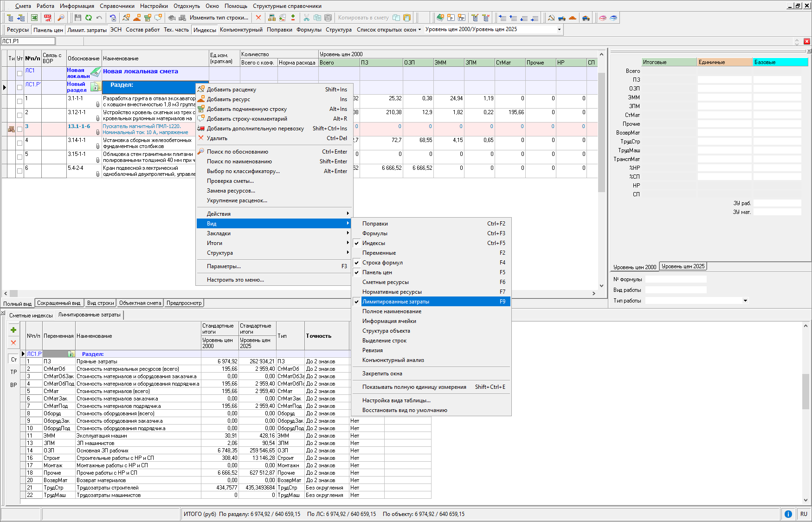This screenshot has height=522, width=812.
Task: Click the red X delete toolbar icon
Action: [258, 18]
